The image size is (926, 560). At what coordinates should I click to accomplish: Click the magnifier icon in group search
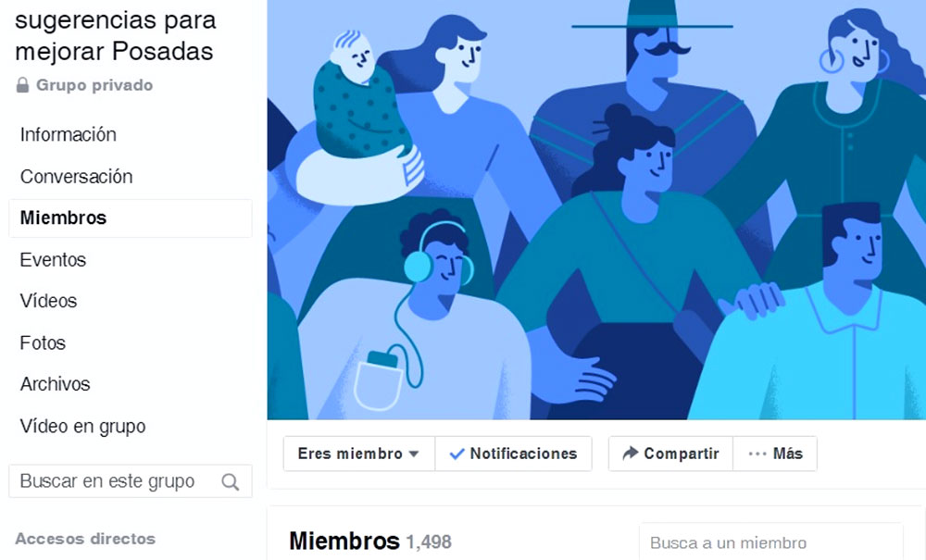pos(231,482)
